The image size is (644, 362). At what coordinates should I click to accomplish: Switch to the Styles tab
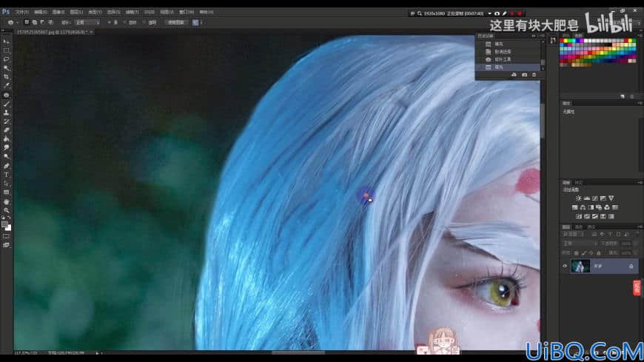(579, 182)
